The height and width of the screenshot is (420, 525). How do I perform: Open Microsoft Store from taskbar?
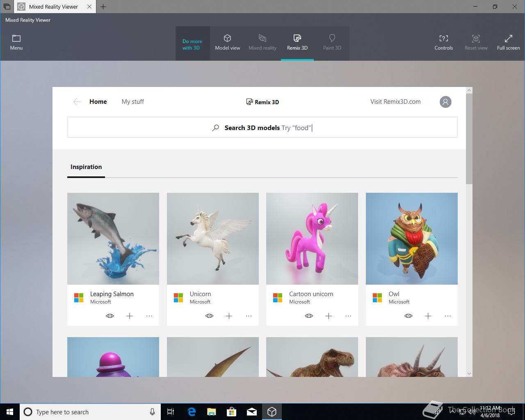[x=232, y=412]
